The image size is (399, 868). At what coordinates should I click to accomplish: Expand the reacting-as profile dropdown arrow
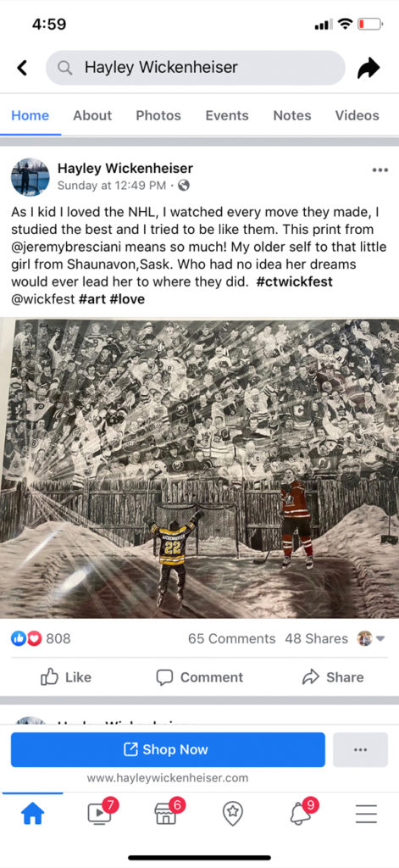pyautogui.click(x=380, y=638)
